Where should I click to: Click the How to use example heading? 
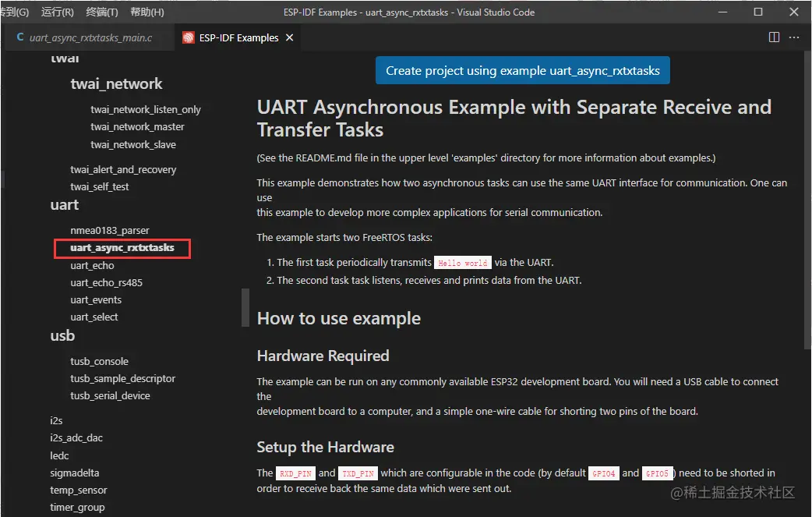click(x=339, y=318)
